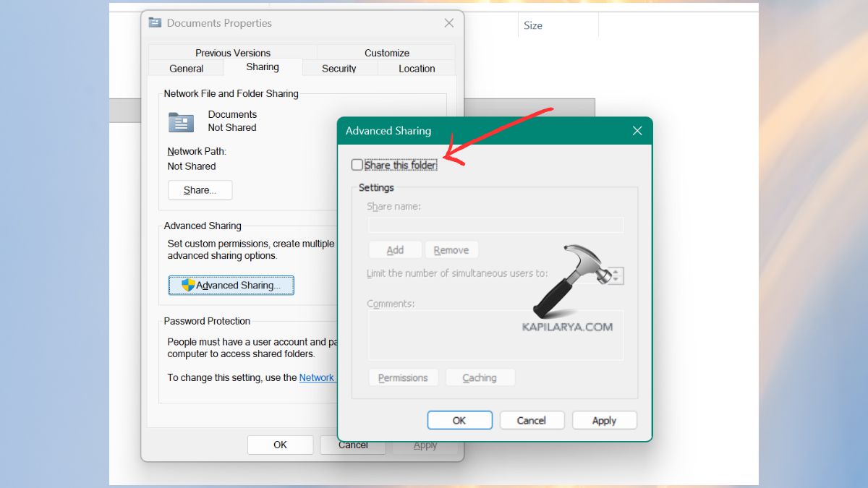Click the Remove button
This screenshot has height=488, width=868.
(451, 249)
